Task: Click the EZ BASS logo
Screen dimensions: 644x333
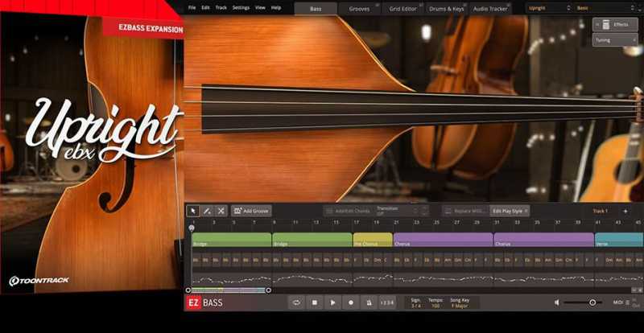Action: click(x=205, y=303)
